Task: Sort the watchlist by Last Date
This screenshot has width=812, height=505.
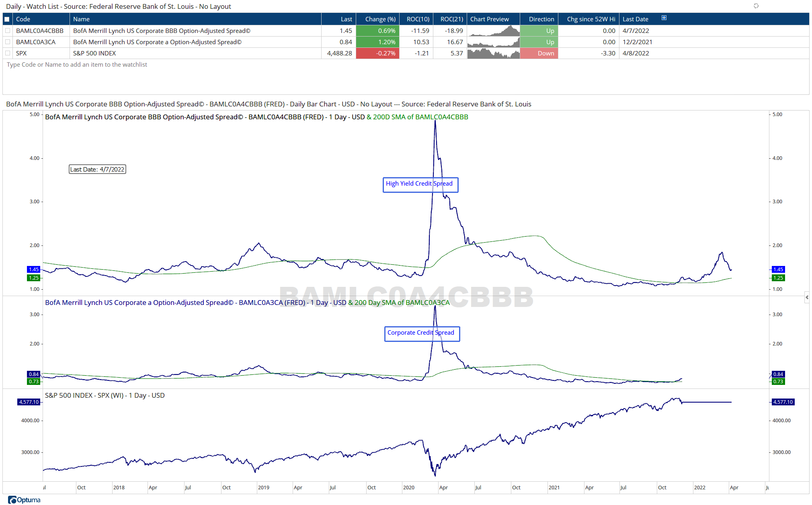Action: [636, 19]
